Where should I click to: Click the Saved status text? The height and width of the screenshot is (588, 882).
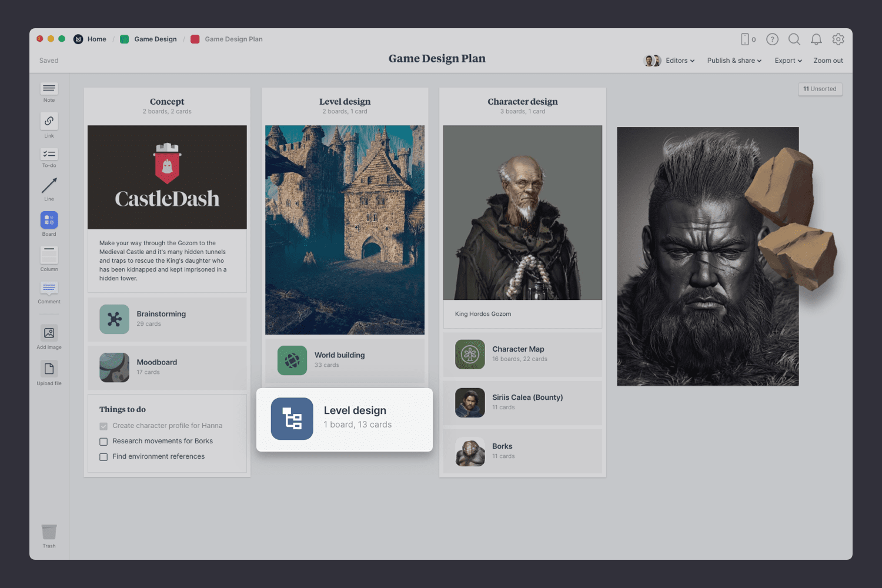49,61
